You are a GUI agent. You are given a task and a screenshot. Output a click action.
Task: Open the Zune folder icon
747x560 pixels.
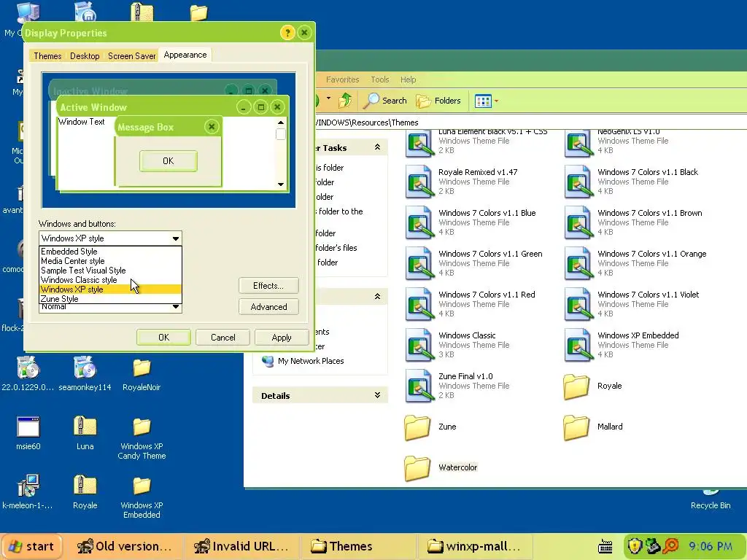coord(417,427)
